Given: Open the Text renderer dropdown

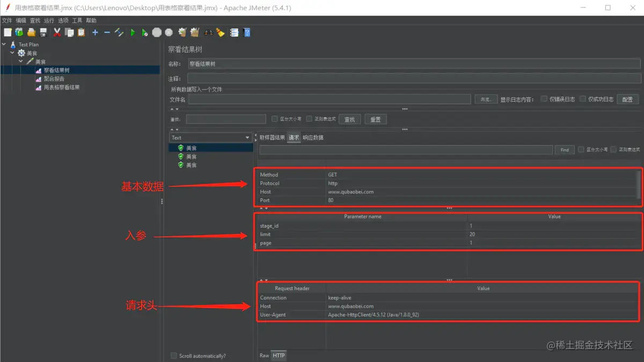Looking at the screenshot, I should (x=211, y=137).
